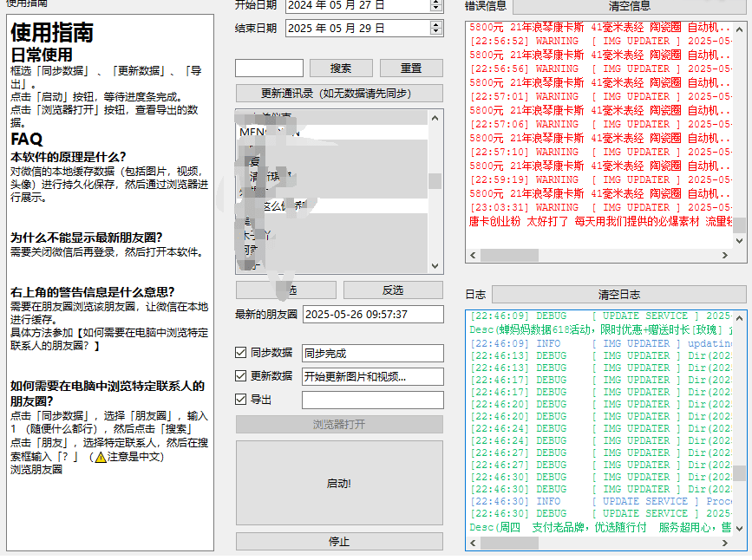Select the 最新的朋友圈 timestamp field

[x=373, y=314]
